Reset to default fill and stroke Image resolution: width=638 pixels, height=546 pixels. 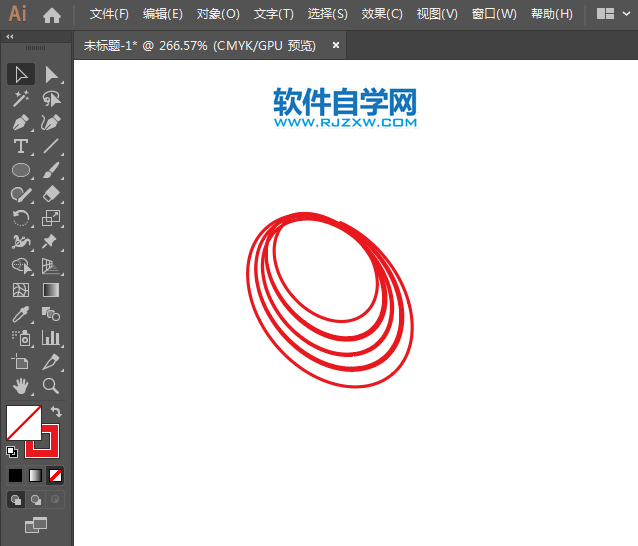tap(12, 451)
